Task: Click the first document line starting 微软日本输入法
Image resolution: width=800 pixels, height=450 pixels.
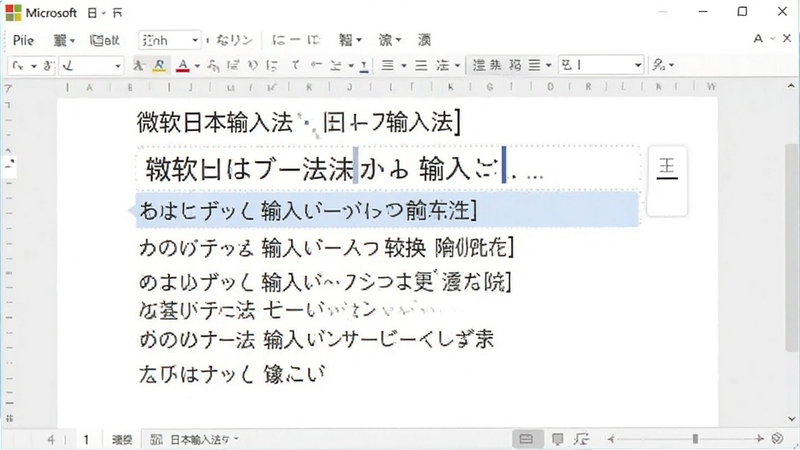Action: click(299, 122)
